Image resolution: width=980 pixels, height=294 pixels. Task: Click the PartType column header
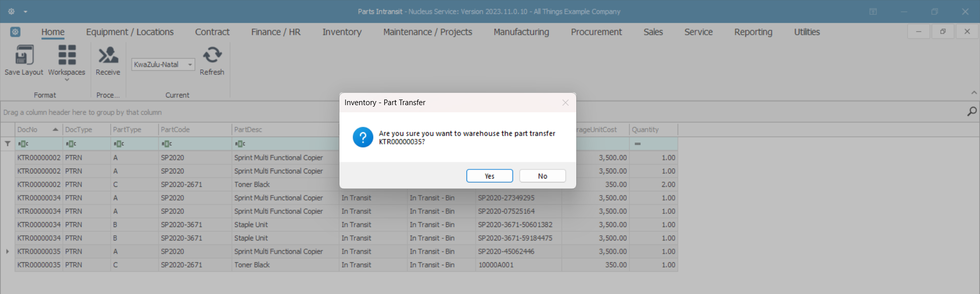point(135,130)
